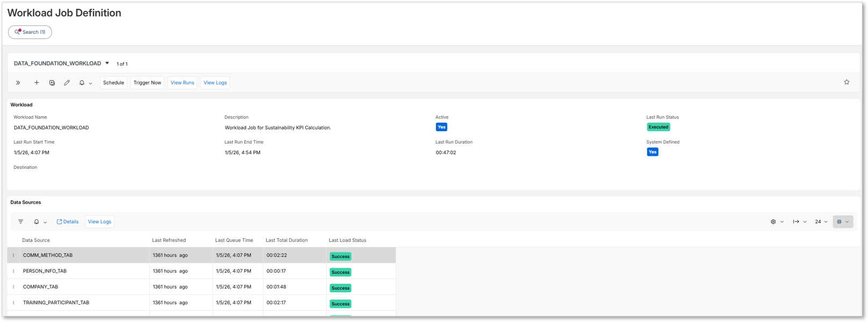Click Last Run Start Time value 4:07 PM

point(31,153)
